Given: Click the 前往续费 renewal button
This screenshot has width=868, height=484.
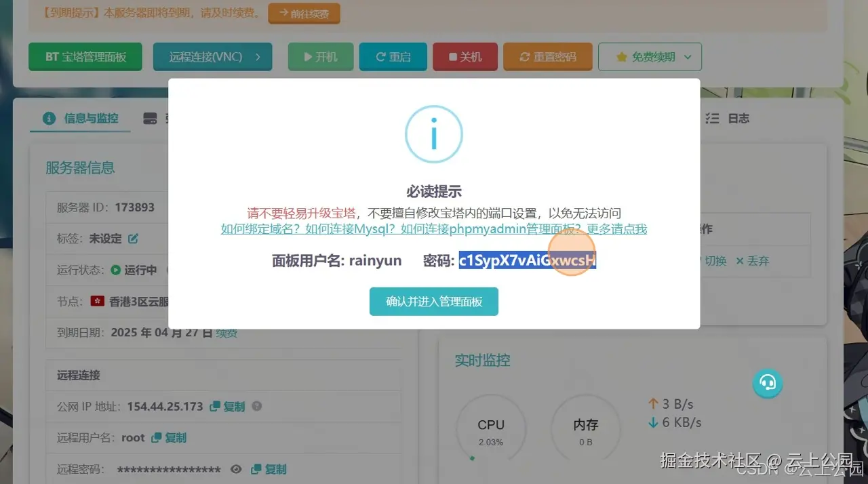Looking at the screenshot, I should 304,14.
